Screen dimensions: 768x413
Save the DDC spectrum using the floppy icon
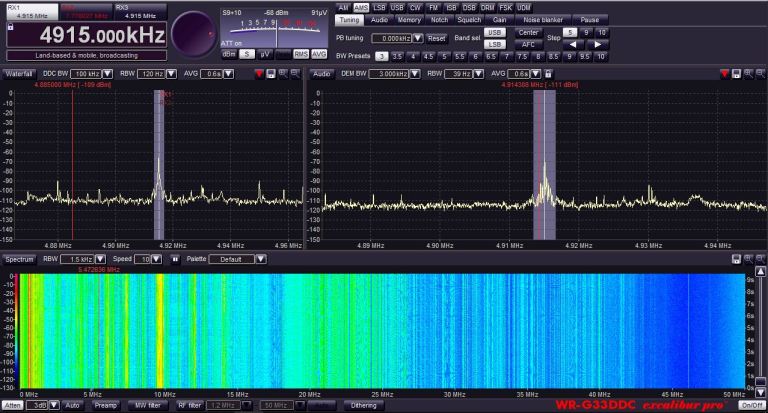coord(271,74)
